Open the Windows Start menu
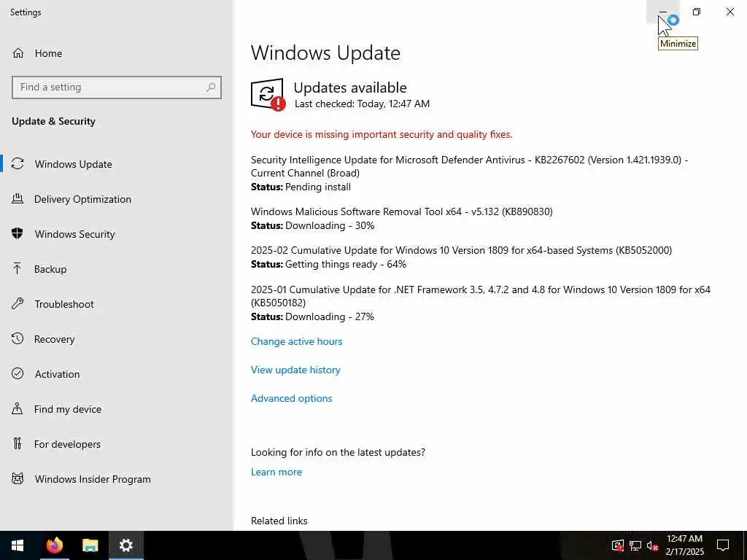The height and width of the screenshot is (560, 747). (18, 545)
